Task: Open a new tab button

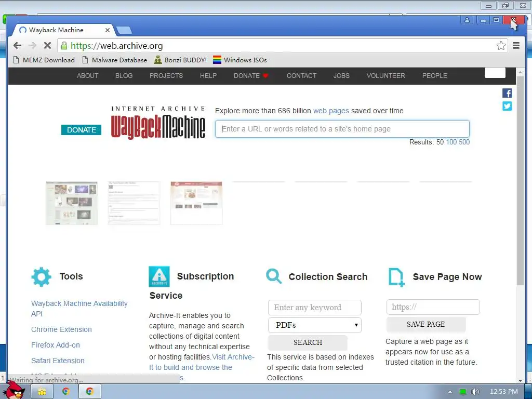Action: pos(124,30)
